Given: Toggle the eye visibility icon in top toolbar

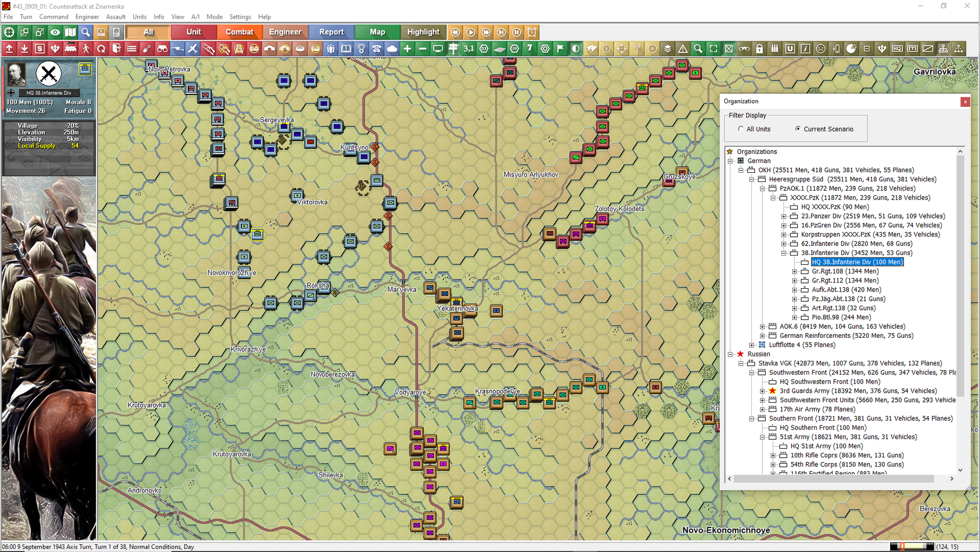Looking at the screenshot, I should [55, 32].
